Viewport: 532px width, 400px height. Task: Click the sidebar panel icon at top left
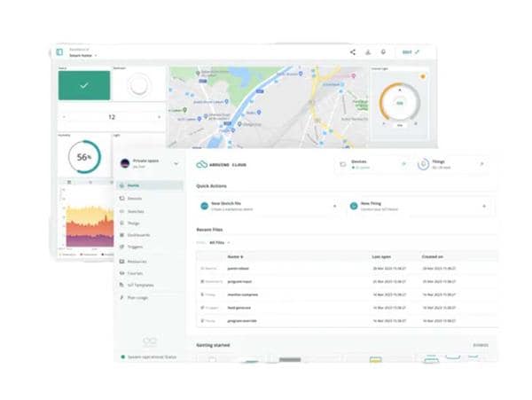[x=60, y=52]
